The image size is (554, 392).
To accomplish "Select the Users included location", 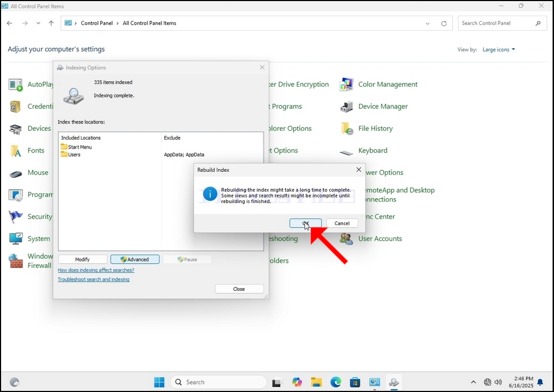I will (71, 155).
